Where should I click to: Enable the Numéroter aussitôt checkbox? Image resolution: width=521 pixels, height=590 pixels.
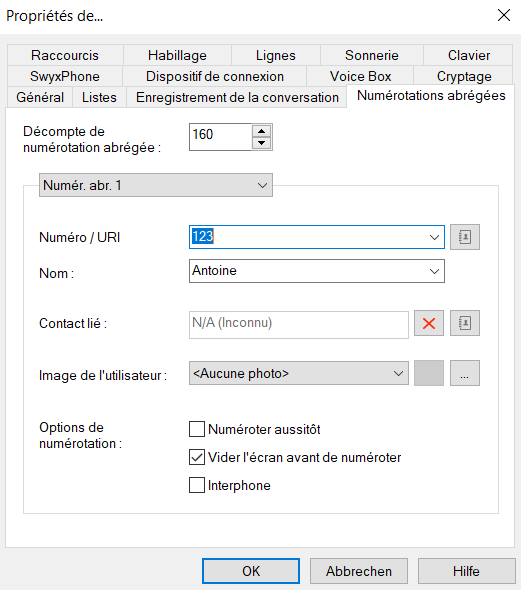pyautogui.click(x=197, y=429)
